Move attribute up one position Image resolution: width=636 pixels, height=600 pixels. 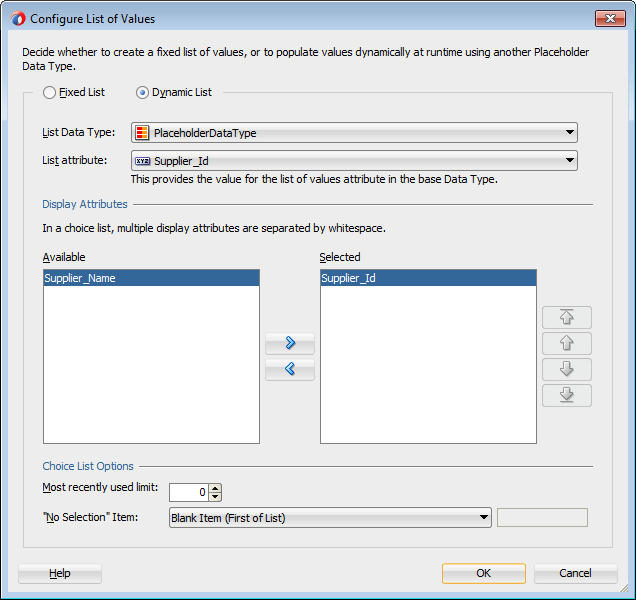click(x=566, y=344)
